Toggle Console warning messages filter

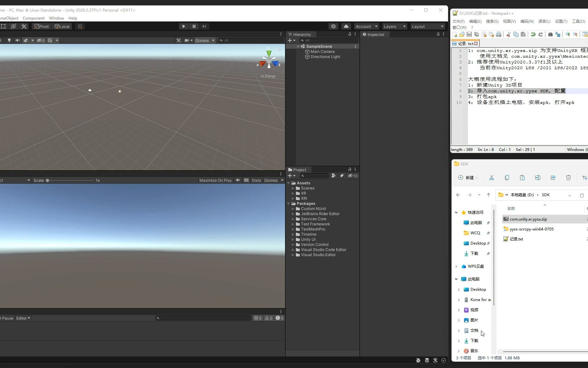point(269,318)
